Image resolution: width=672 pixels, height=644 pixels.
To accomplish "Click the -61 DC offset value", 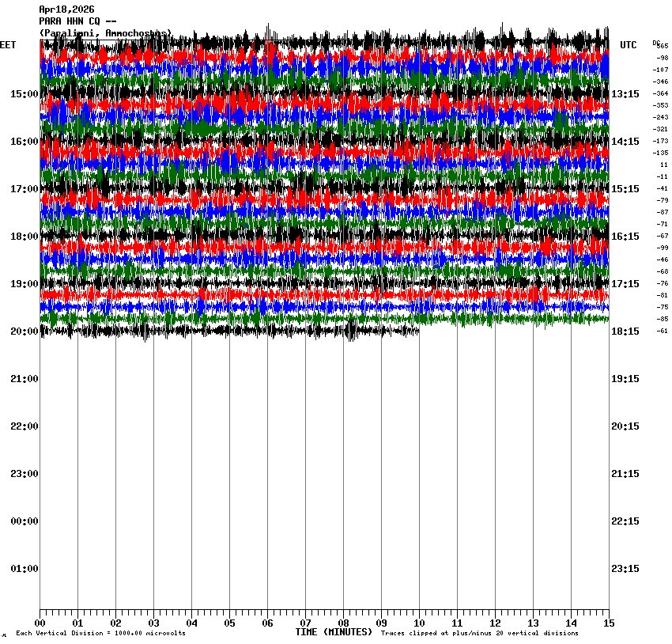I will pyautogui.click(x=663, y=331).
